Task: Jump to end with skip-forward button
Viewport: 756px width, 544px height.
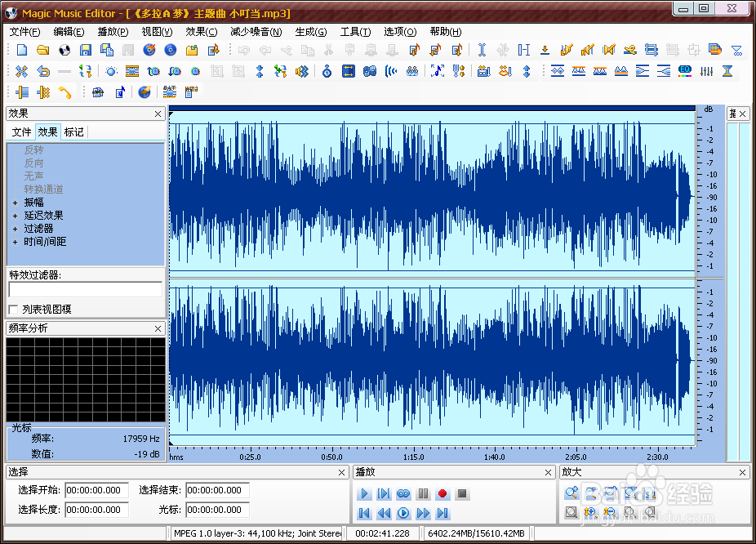Action: tap(442, 513)
